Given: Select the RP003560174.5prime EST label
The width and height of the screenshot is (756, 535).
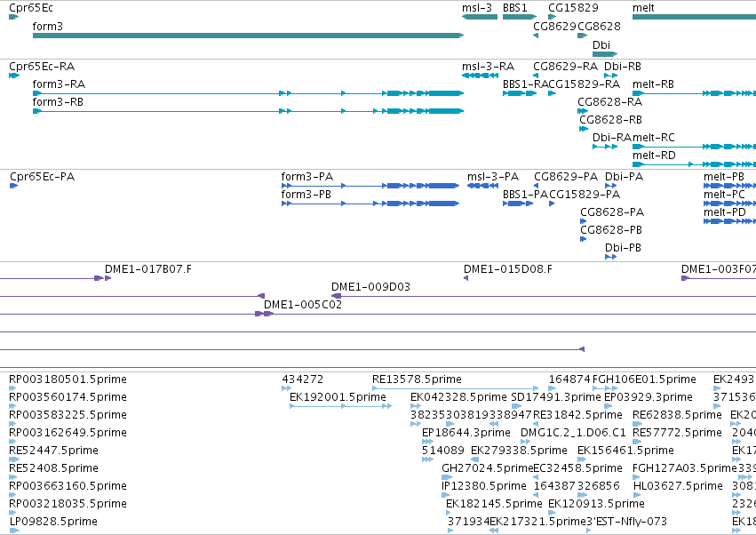Looking at the screenshot, I should coord(68,397).
